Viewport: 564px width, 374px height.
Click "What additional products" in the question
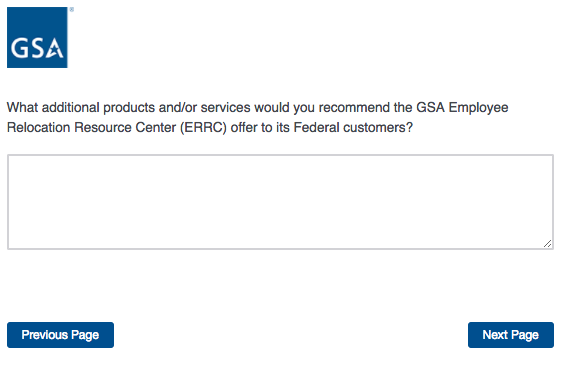(x=77, y=108)
